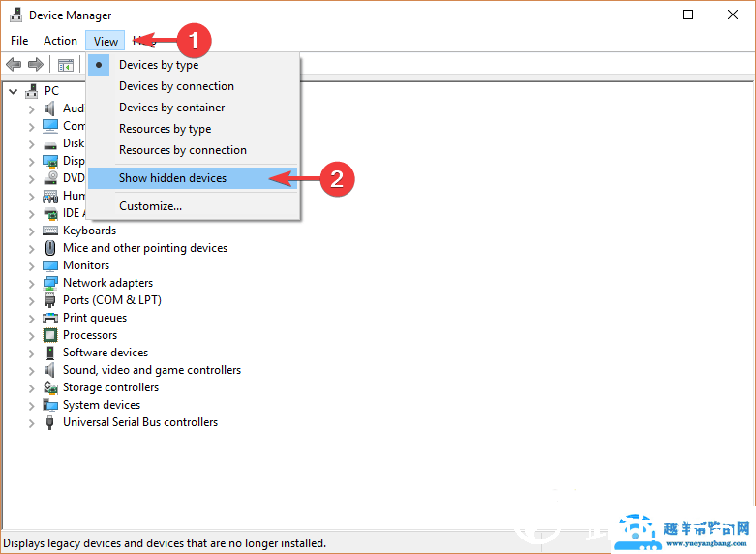Viewport: 756px width, 554px height.
Task: Collapse the PC root node
Action: [13, 91]
